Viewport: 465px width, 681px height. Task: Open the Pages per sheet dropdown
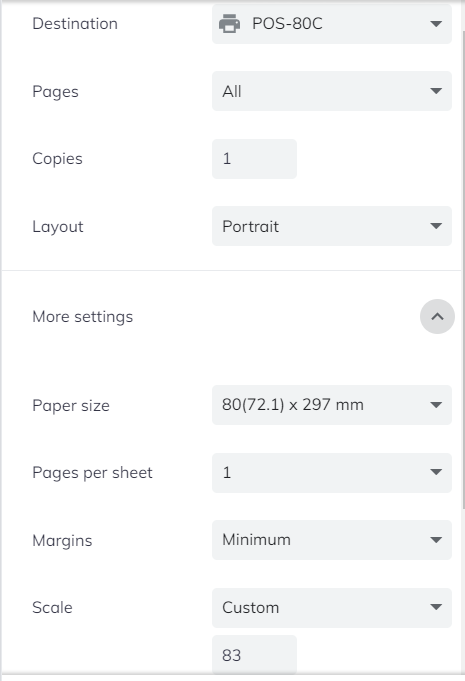(332, 473)
